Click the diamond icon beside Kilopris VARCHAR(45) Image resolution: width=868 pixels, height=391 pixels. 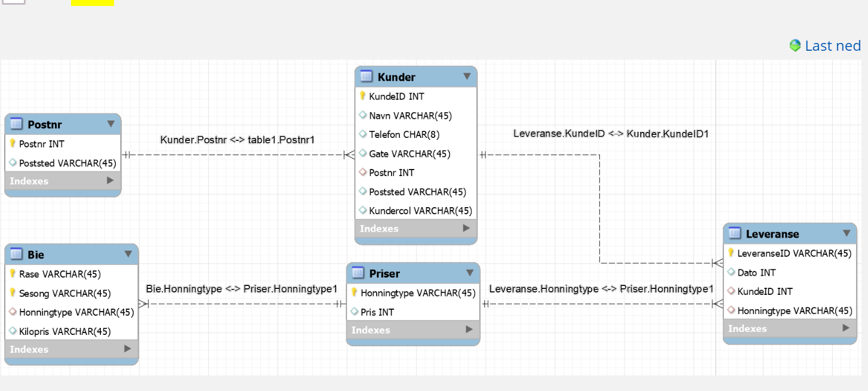[x=13, y=331]
